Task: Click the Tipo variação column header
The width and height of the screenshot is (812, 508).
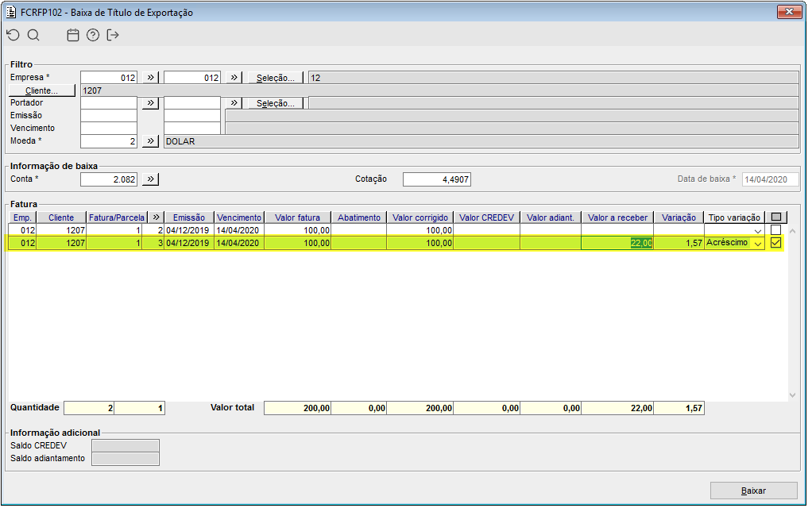Action: click(x=734, y=217)
